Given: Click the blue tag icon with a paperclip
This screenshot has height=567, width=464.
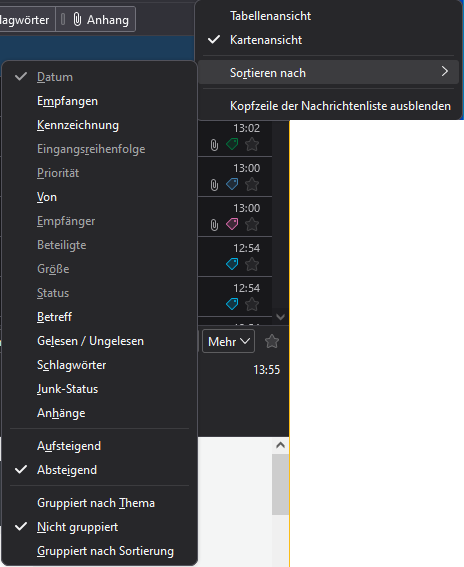Looking at the screenshot, I should (232, 184).
